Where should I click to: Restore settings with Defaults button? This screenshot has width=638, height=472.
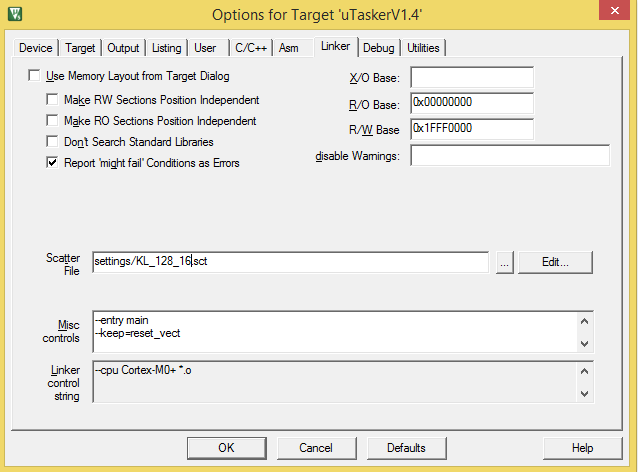406,447
